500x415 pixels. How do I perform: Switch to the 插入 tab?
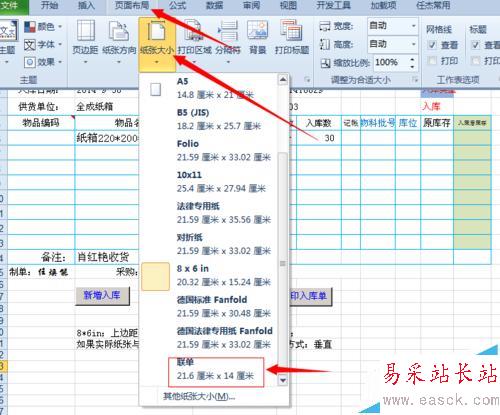[86, 6]
